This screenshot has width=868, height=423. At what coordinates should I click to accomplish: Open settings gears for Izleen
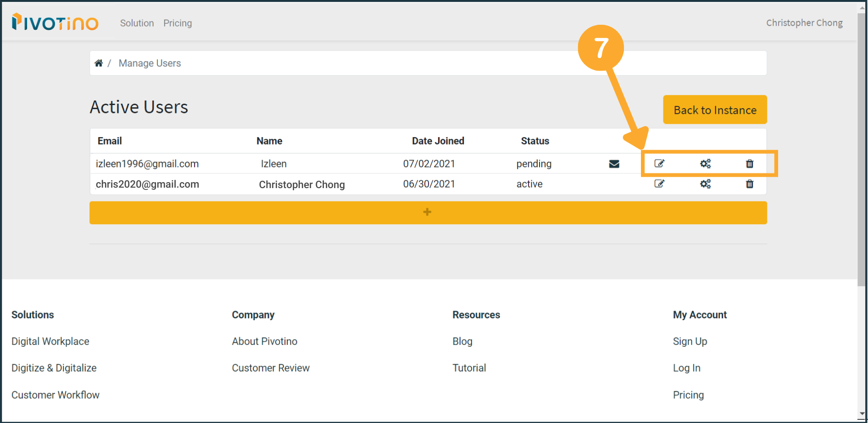705,164
